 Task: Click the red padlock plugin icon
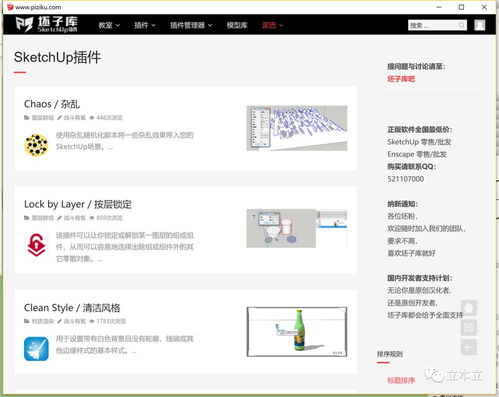click(x=36, y=245)
